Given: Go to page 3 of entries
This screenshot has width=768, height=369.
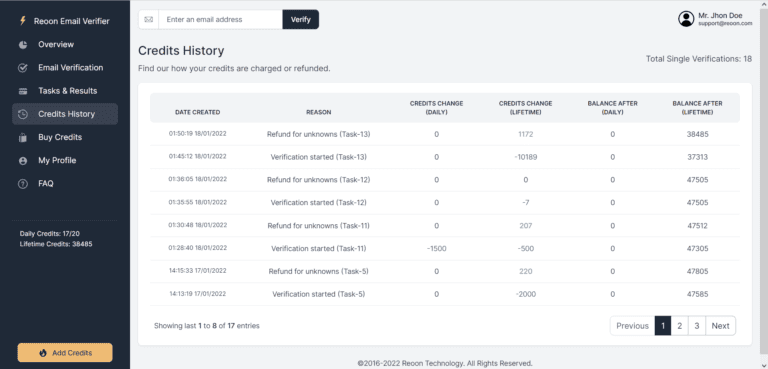Looking at the screenshot, I should (x=696, y=326).
